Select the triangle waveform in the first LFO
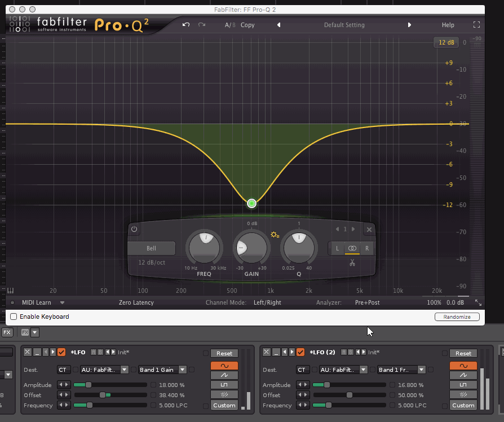The width and height of the screenshot is (504, 422). tap(224, 375)
